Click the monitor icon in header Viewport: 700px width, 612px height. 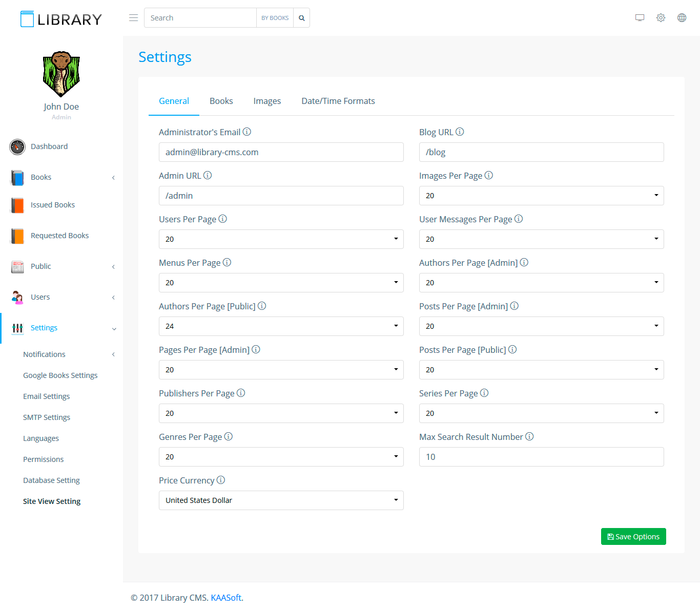(x=640, y=18)
